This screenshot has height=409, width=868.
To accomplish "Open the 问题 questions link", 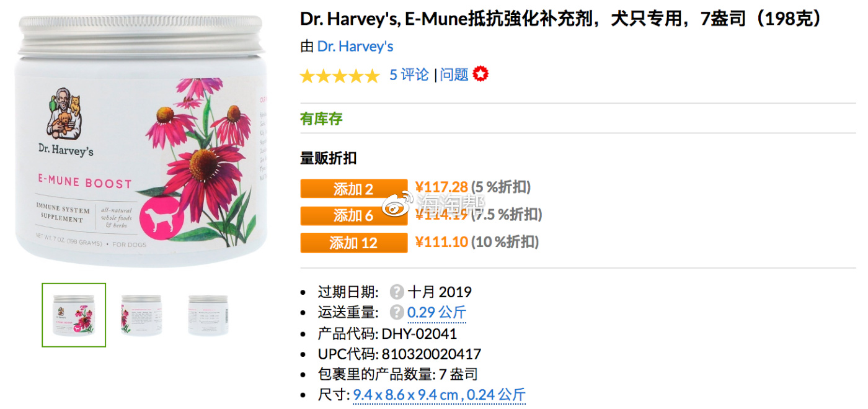I will [454, 75].
